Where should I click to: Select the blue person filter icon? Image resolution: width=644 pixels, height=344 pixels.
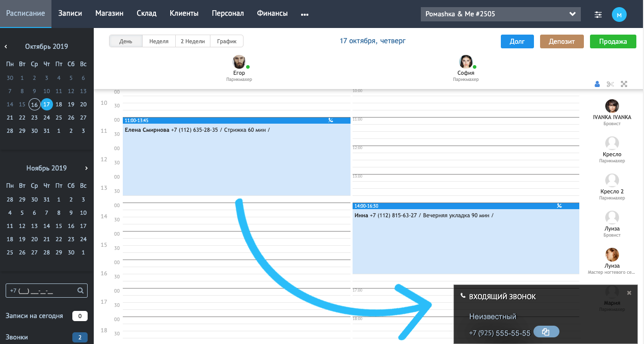point(597,84)
